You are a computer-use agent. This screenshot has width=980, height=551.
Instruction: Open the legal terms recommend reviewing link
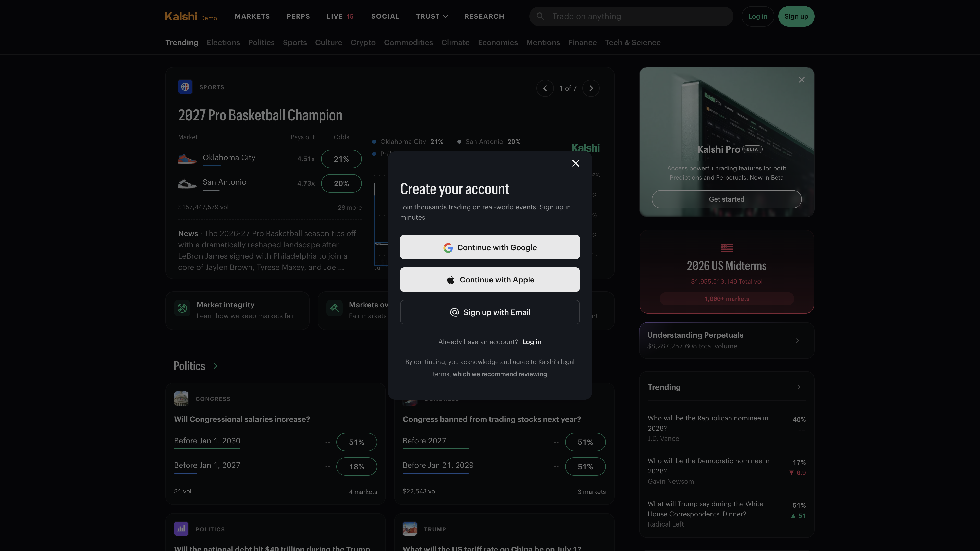point(499,374)
